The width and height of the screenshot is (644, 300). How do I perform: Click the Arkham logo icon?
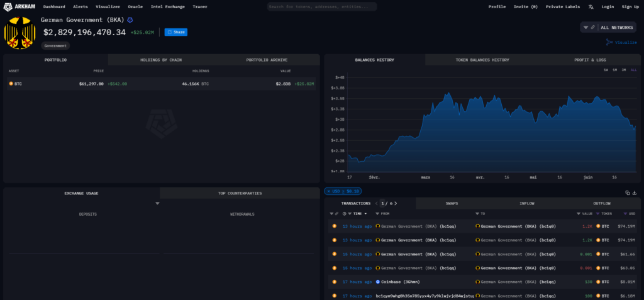[x=9, y=6]
